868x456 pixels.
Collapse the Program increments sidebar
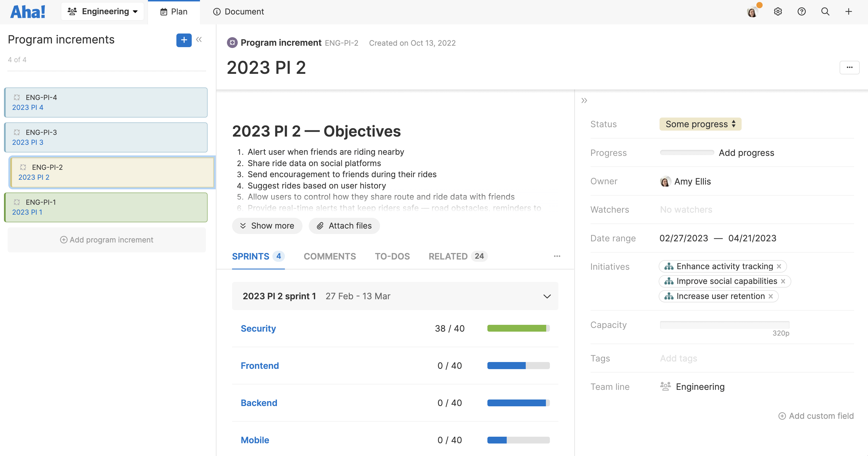199,40
